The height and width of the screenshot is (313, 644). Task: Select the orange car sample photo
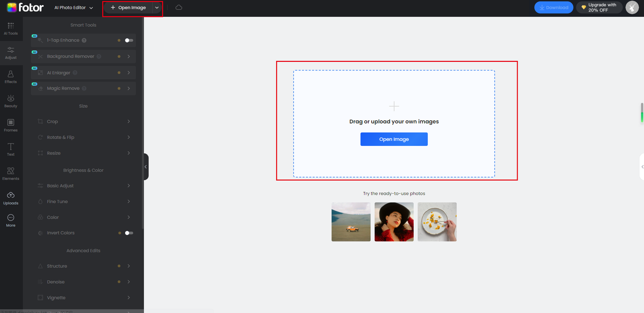[351, 222]
